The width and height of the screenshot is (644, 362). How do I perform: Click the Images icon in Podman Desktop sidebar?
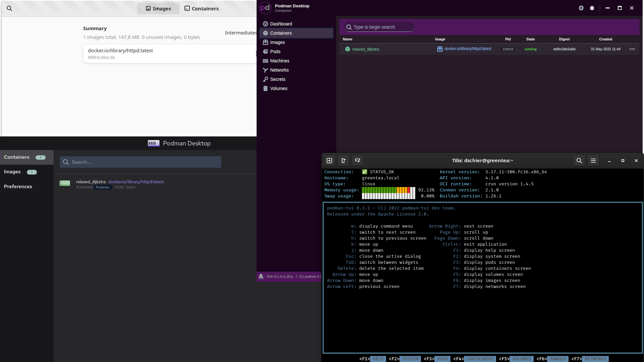(x=265, y=42)
